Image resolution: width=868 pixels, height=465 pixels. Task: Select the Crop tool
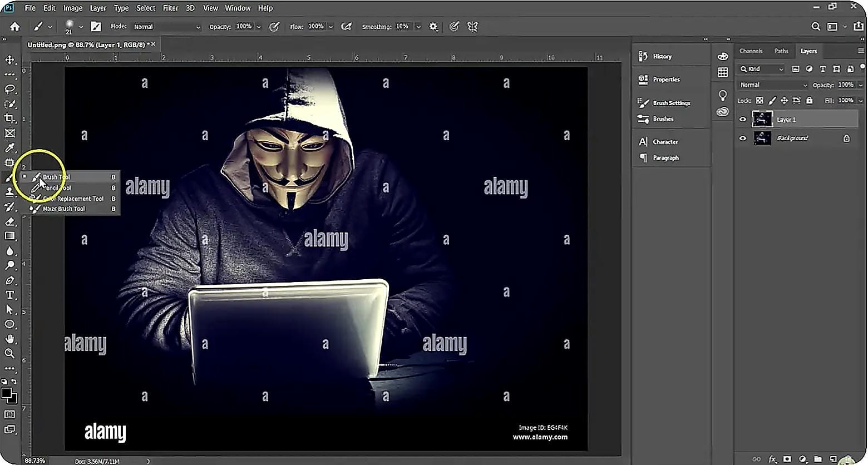pyautogui.click(x=9, y=118)
